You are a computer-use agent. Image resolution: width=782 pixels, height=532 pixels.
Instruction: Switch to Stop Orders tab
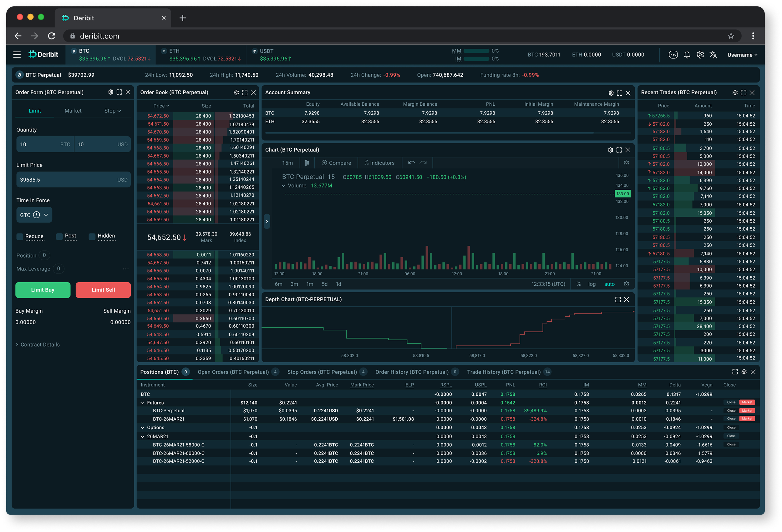tap(327, 372)
